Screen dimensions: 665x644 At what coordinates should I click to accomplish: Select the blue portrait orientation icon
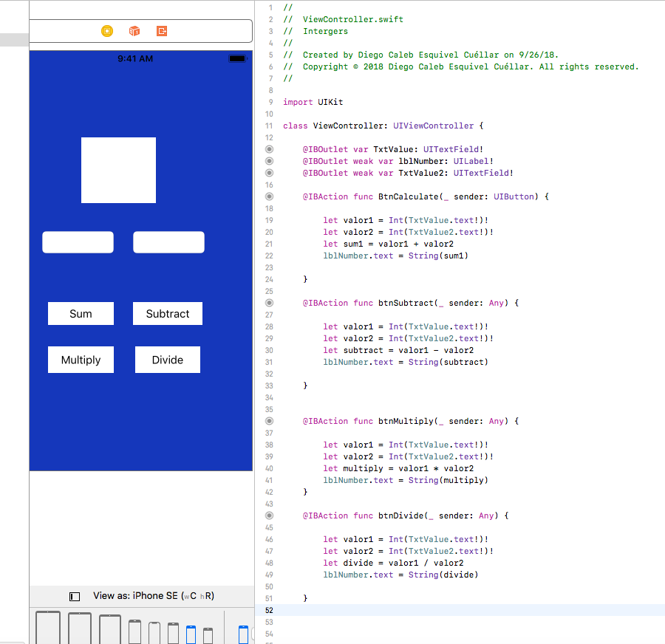tap(243, 634)
